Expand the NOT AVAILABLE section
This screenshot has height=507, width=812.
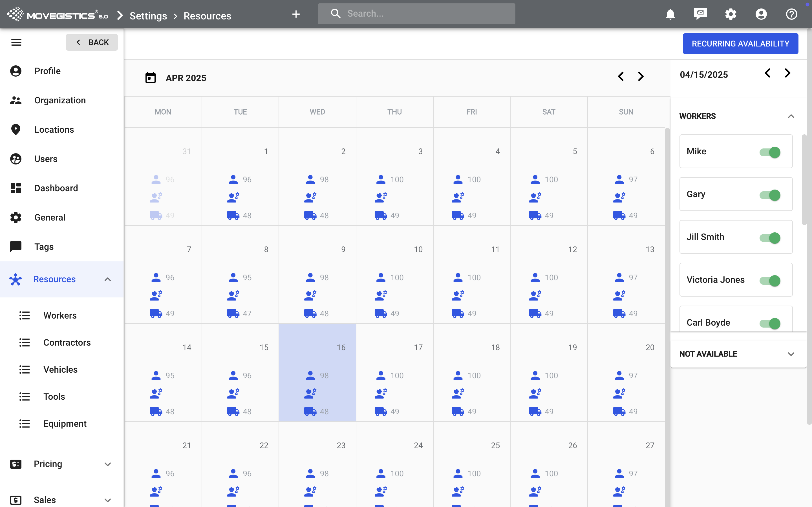(x=791, y=354)
